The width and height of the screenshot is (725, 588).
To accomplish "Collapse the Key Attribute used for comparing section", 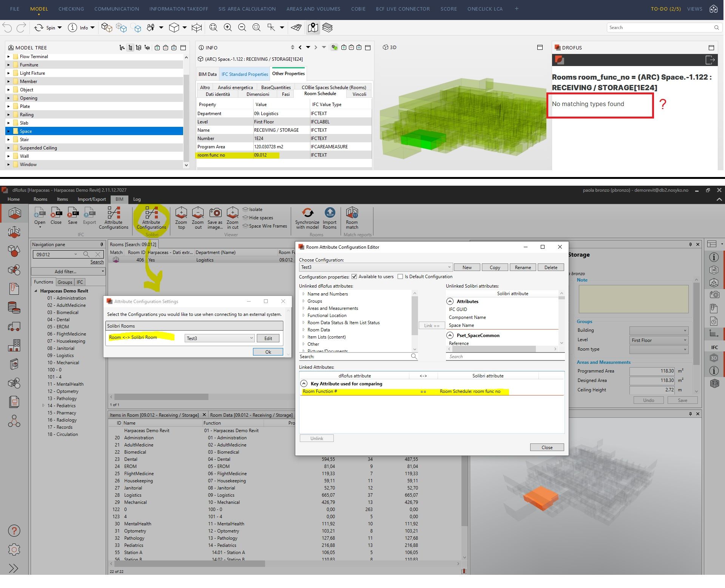I will 304,383.
